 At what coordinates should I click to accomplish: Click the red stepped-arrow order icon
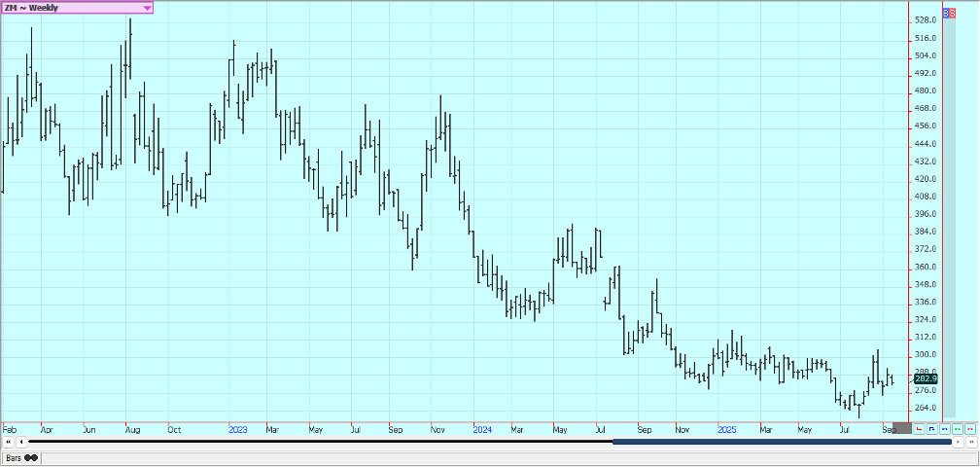(920, 429)
